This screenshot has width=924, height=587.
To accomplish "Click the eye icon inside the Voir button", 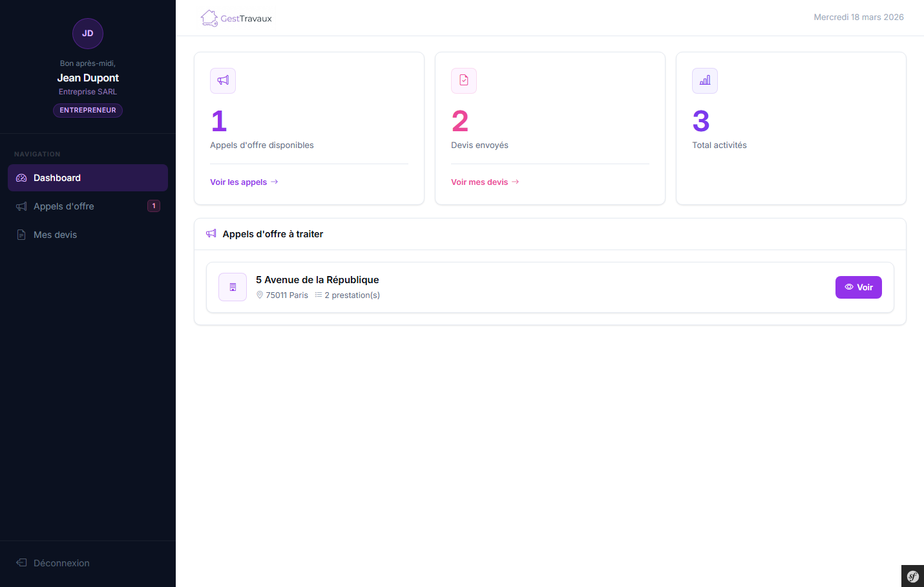I will pyautogui.click(x=848, y=286).
